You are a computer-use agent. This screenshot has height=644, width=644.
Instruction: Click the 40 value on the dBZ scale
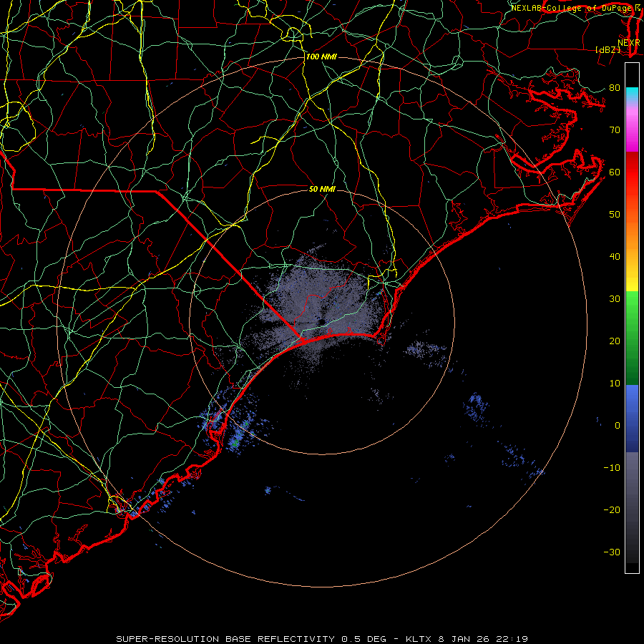[x=615, y=257]
